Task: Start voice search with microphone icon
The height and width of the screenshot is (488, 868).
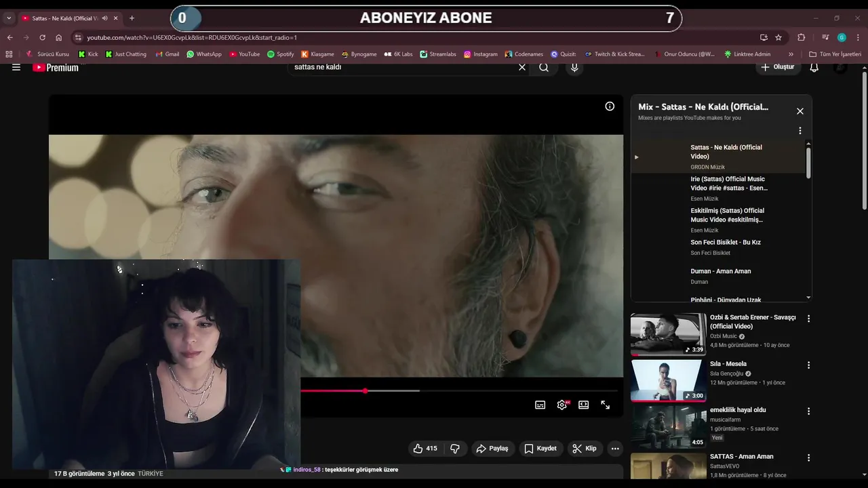Action: (574, 67)
